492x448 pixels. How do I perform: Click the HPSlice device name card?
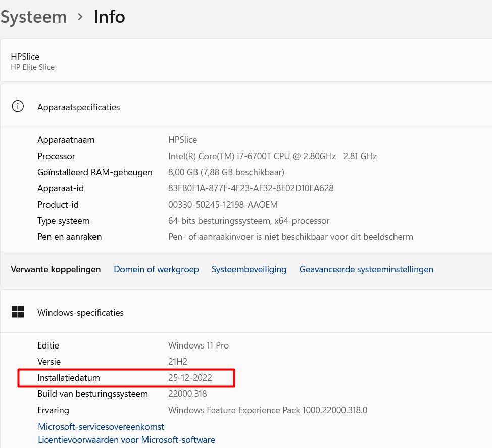coord(246,61)
